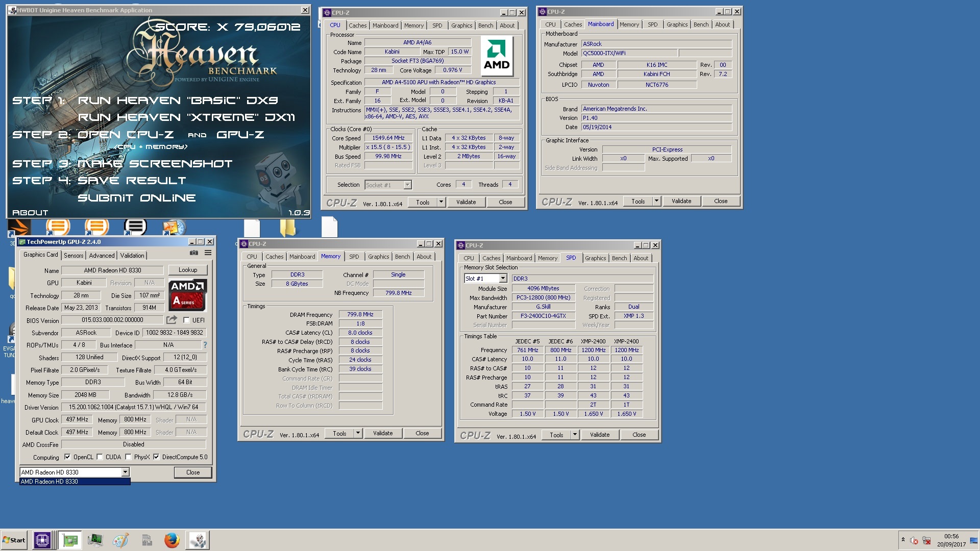Image resolution: width=980 pixels, height=551 pixels.
Task: Open Bench tab in CPU-Z Mainboard window
Action: (701, 24)
